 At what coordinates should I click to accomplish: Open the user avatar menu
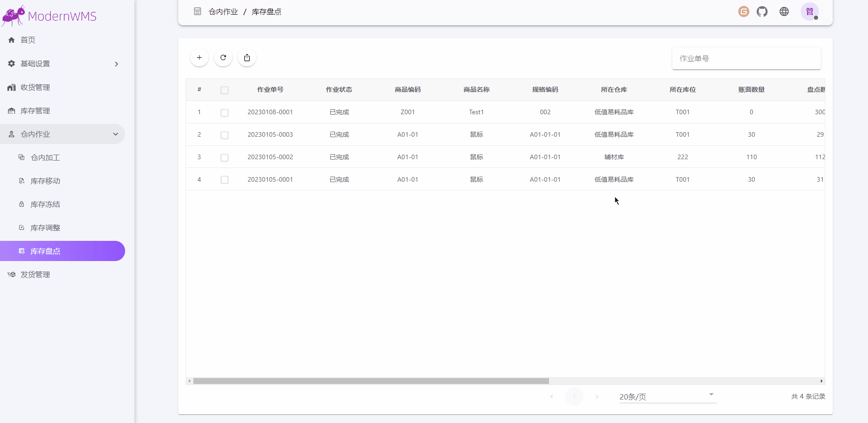pyautogui.click(x=810, y=11)
